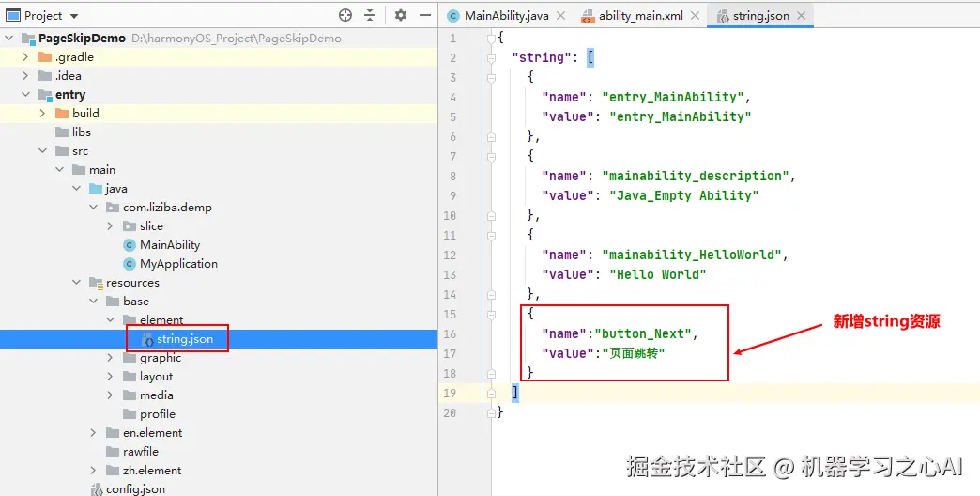980x496 pixels.
Task: Collapse the resources folder arrow
Action: point(76,282)
